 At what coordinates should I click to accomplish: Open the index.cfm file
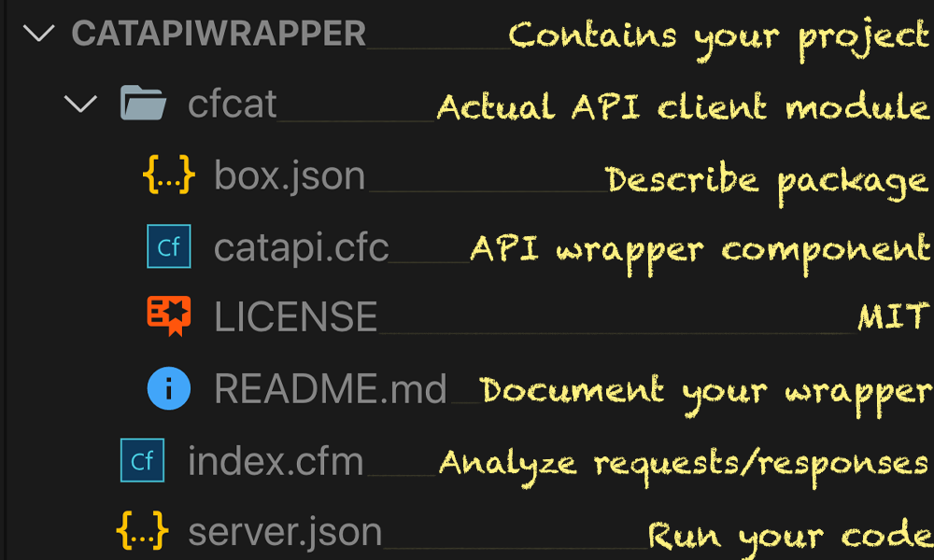[276, 461]
